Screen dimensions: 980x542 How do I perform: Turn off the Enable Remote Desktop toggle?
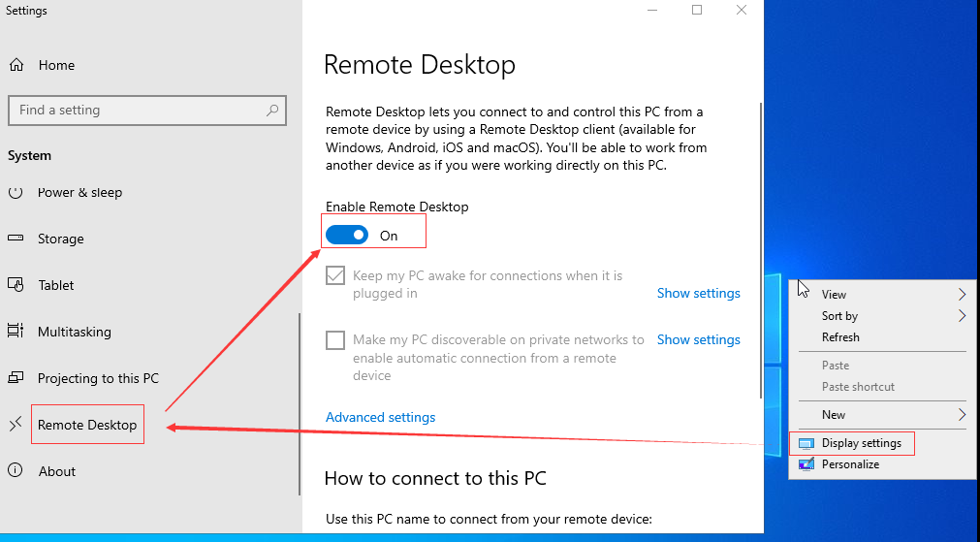click(x=347, y=235)
